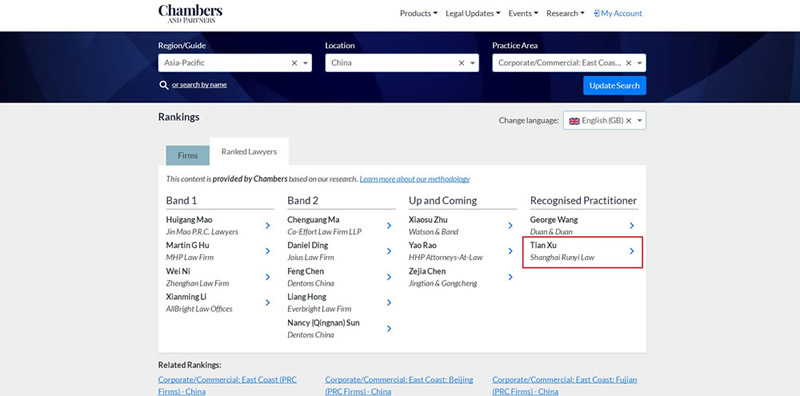Select the name Tian Xu
The width and height of the screenshot is (800, 396).
pos(543,245)
